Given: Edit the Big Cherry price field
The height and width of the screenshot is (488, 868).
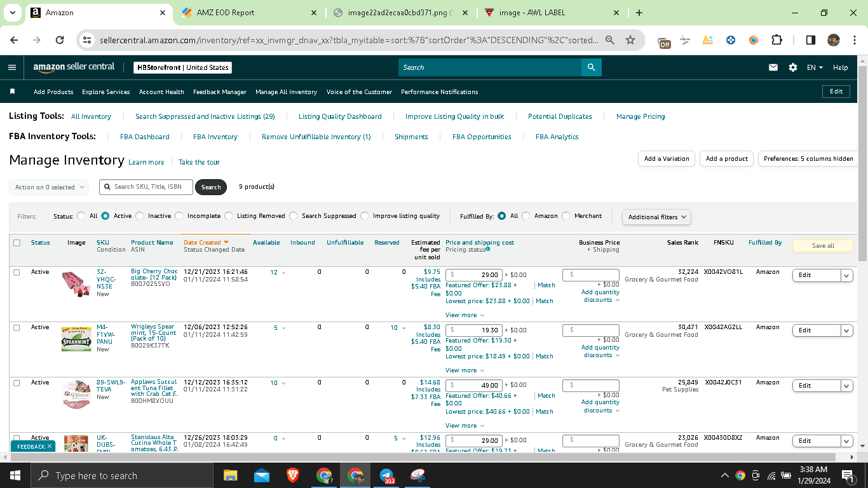Looking at the screenshot, I should coord(474,275).
